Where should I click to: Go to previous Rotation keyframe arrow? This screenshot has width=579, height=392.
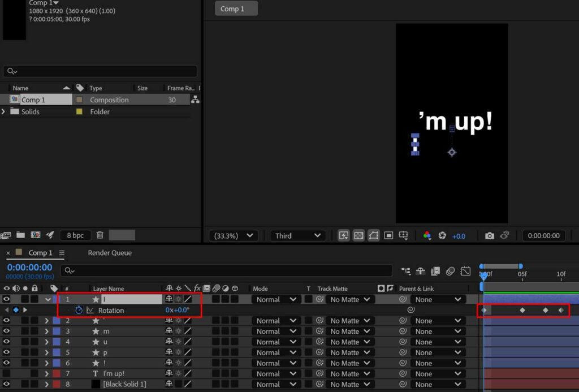click(6, 310)
